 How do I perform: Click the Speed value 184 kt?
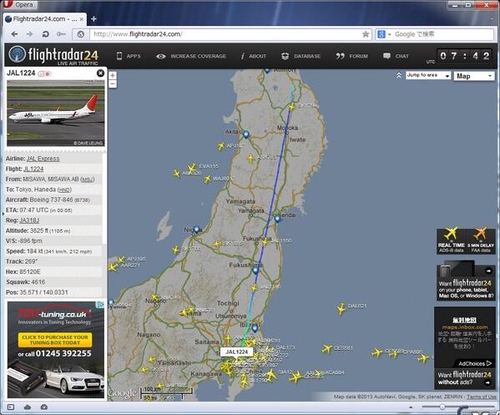[59, 251]
